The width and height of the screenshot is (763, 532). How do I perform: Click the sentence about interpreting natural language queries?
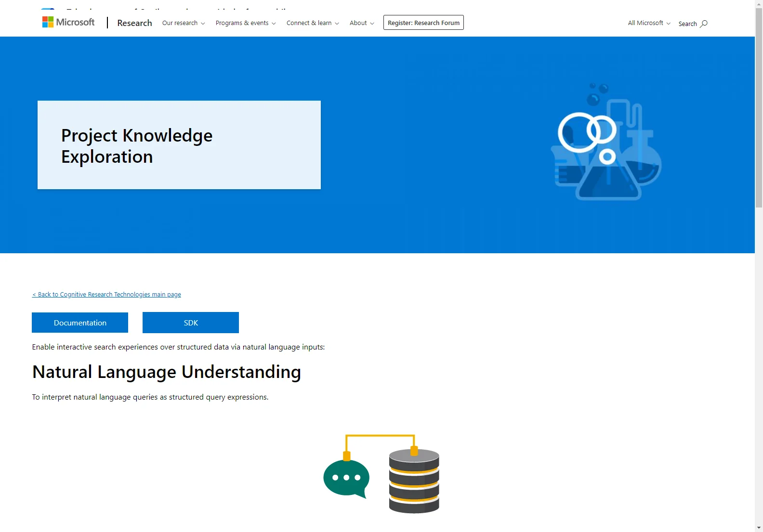click(x=150, y=397)
